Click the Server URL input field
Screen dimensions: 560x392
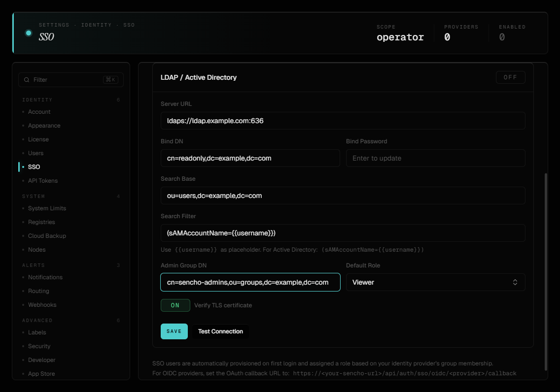coord(343,121)
